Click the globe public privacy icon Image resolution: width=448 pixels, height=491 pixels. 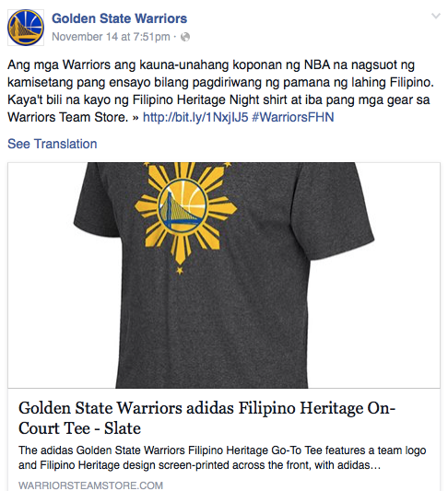point(185,37)
